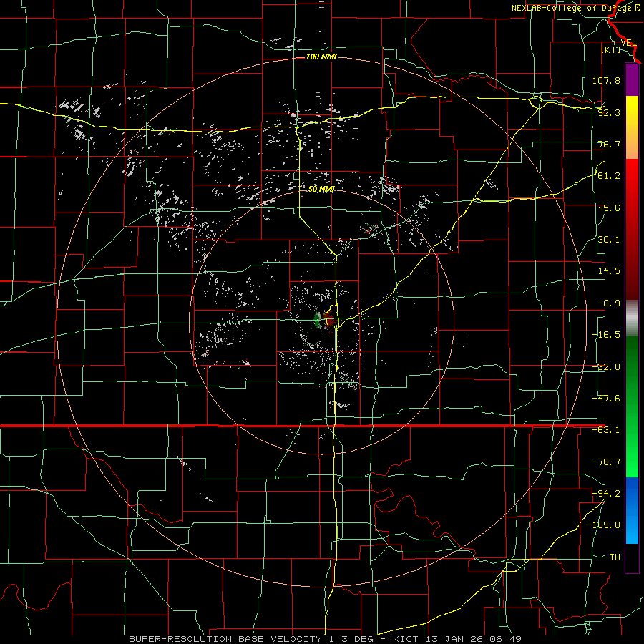Select the -47.6 velocity scale value
This screenshot has height=644, width=644.
(x=606, y=399)
